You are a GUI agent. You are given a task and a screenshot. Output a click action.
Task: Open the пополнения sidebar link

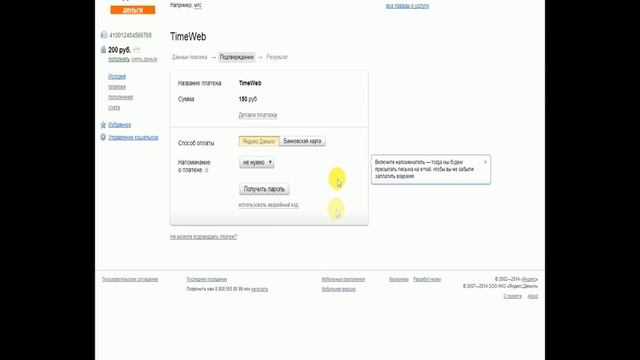pyautogui.click(x=120, y=97)
